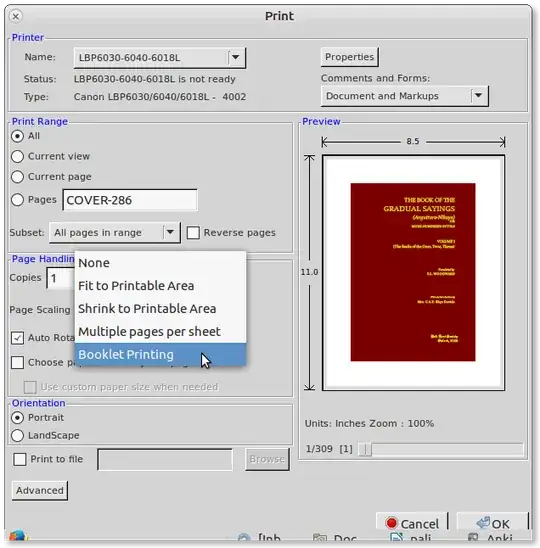The image size is (540, 548).
Task: Click the '1/309 [1]' page counter
Action: (x=329, y=449)
